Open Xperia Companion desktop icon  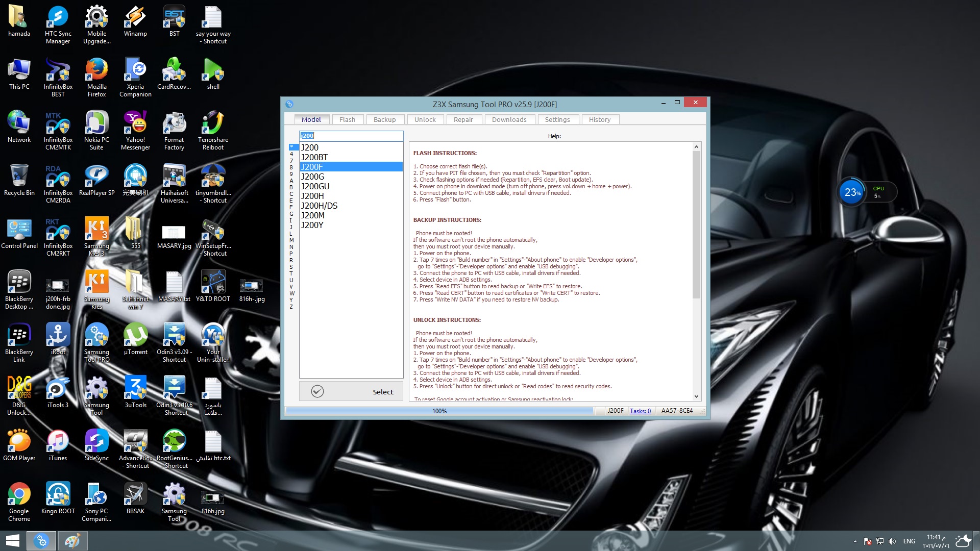(135, 78)
